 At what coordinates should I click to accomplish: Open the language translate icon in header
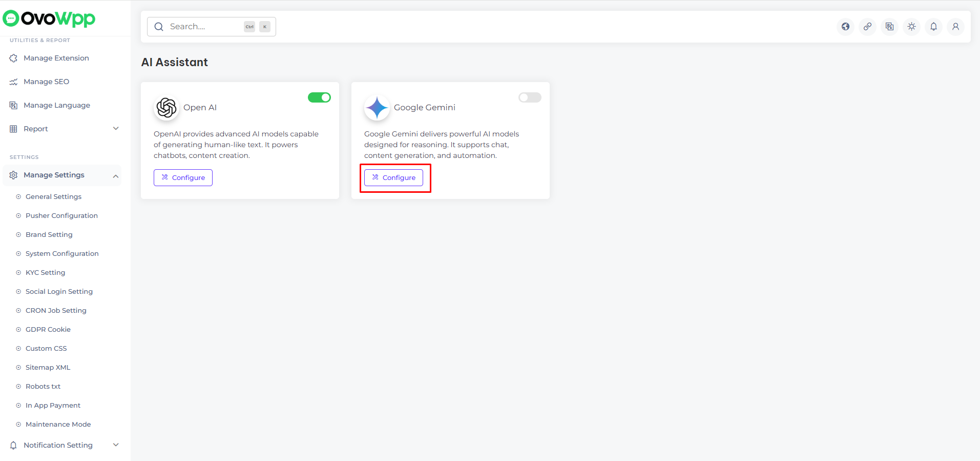click(889, 27)
